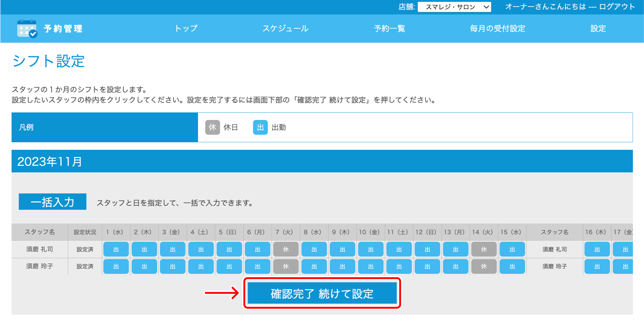Open the 予約一覧 page
The image size is (644, 336).
(389, 29)
